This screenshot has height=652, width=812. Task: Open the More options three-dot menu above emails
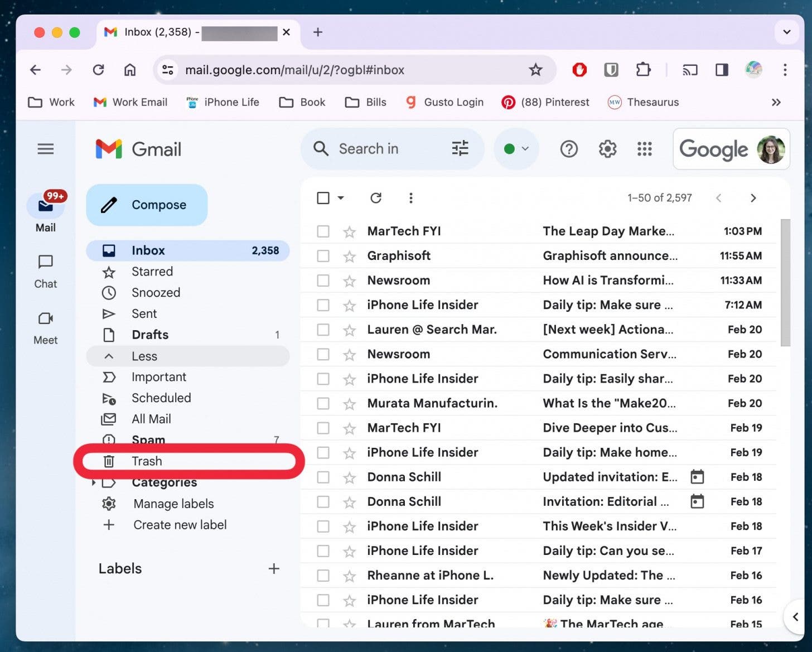[411, 198]
